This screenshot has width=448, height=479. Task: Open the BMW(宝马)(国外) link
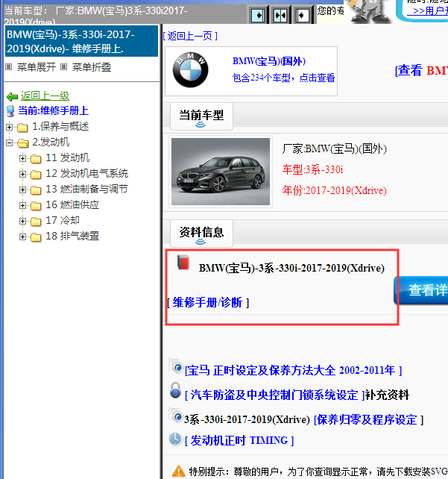tap(269, 61)
